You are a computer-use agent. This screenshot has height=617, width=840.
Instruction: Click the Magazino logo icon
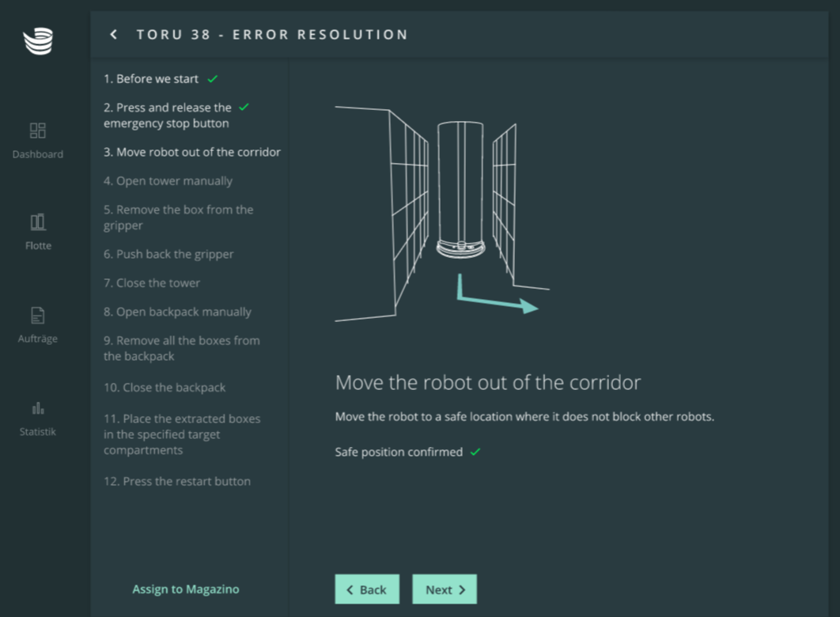coord(38,40)
